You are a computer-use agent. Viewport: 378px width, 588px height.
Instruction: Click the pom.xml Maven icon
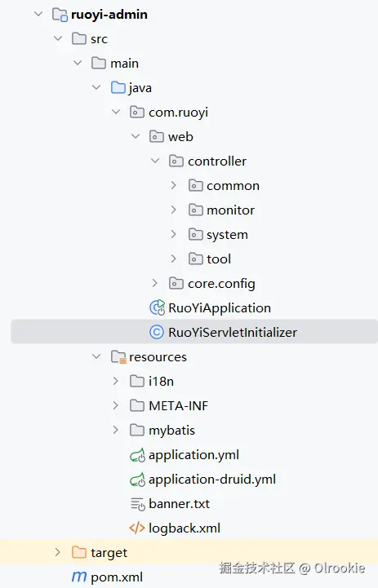tap(79, 577)
